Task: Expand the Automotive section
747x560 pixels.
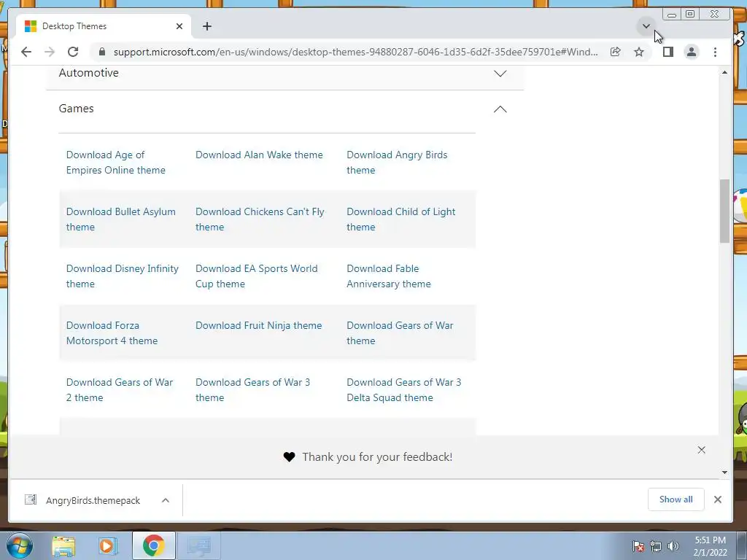Action: [285, 73]
